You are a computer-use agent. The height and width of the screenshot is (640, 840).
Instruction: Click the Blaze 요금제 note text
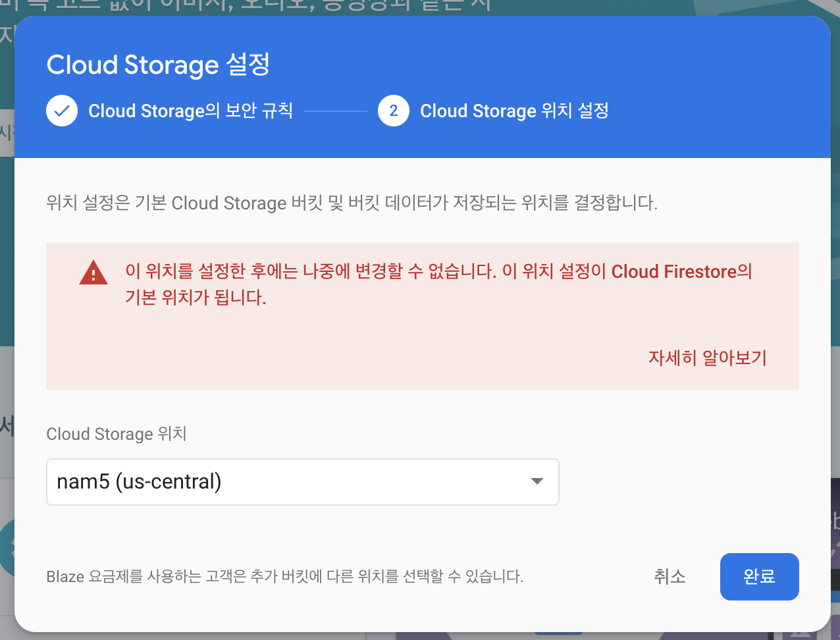click(285, 577)
